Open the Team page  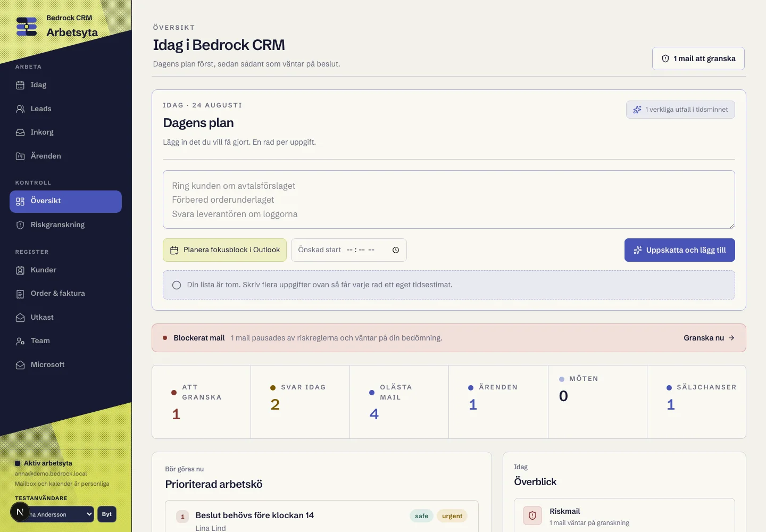coord(65,341)
